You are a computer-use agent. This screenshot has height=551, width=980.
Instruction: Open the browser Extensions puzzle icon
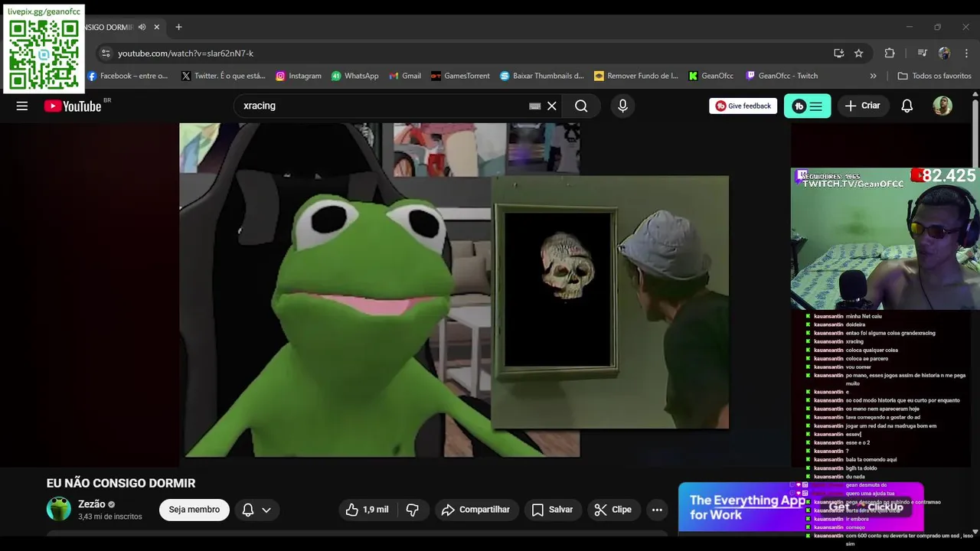890,54
